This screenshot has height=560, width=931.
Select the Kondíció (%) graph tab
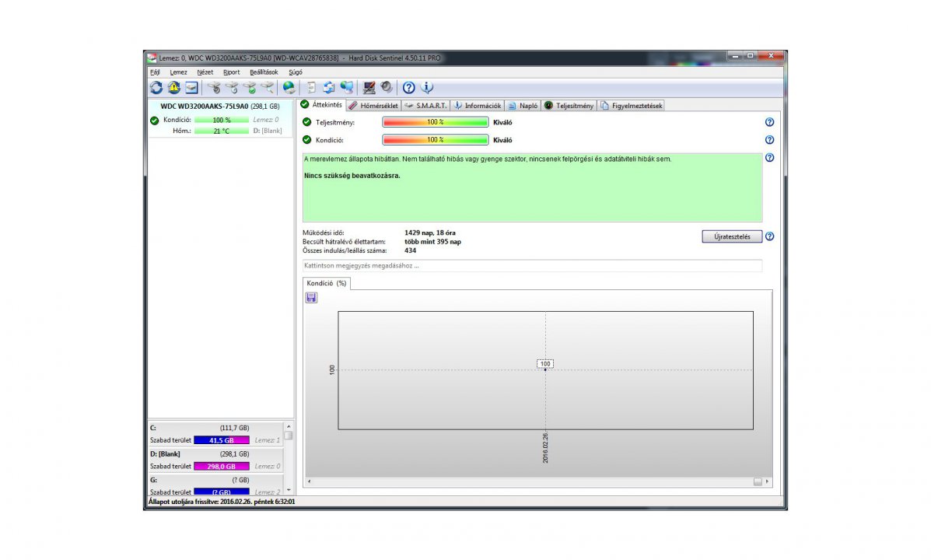tap(327, 283)
